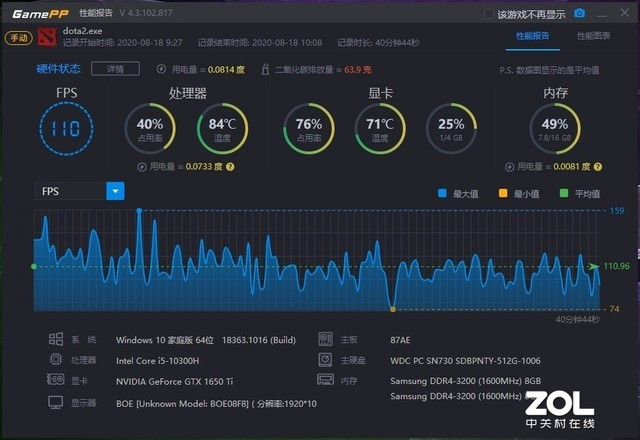Click the 主板 motherboard icon
The height and width of the screenshot is (440, 640).
(x=325, y=339)
